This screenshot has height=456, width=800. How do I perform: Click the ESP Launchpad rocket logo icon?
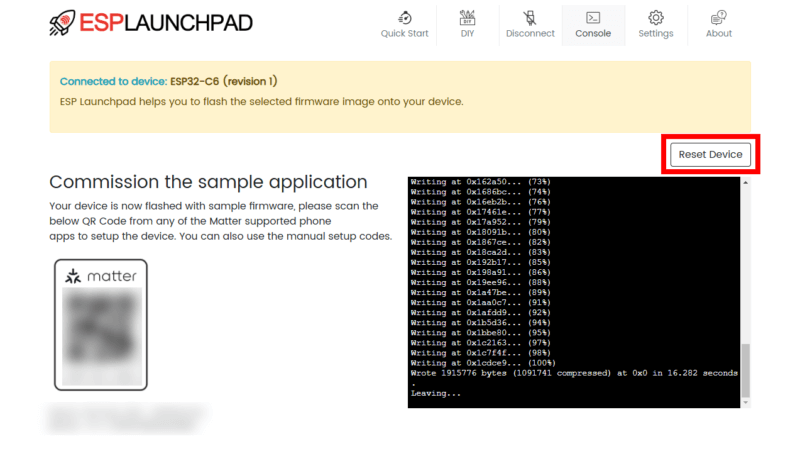coord(63,23)
